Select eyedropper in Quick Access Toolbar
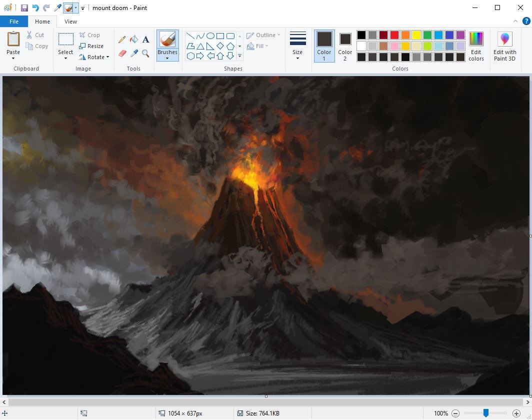The image size is (532, 420). click(x=57, y=8)
